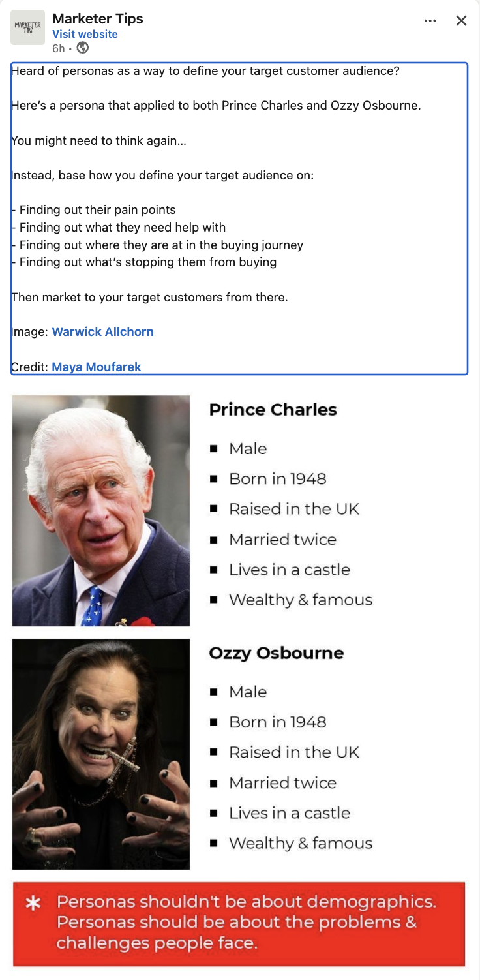Click the 'Ozzy Osbourne' heading text
The width and height of the screenshot is (480, 980).
[276, 653]
